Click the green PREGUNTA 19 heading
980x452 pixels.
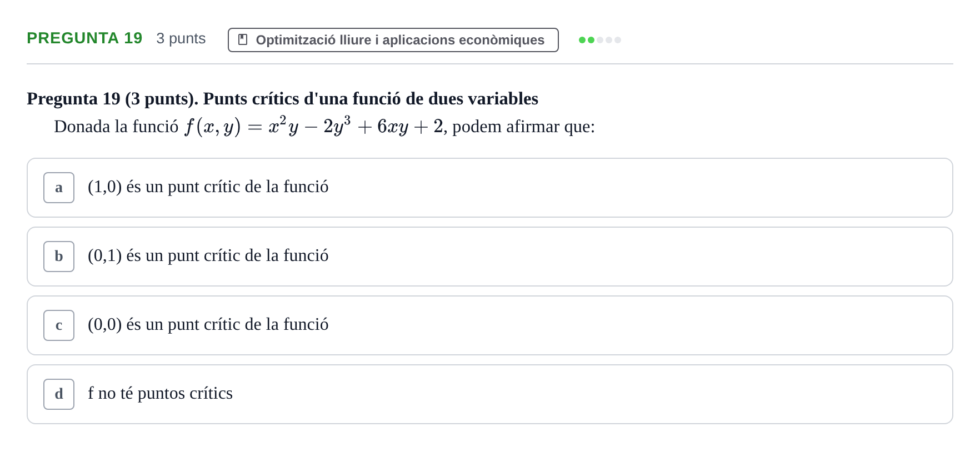click(x=84, y=38)
